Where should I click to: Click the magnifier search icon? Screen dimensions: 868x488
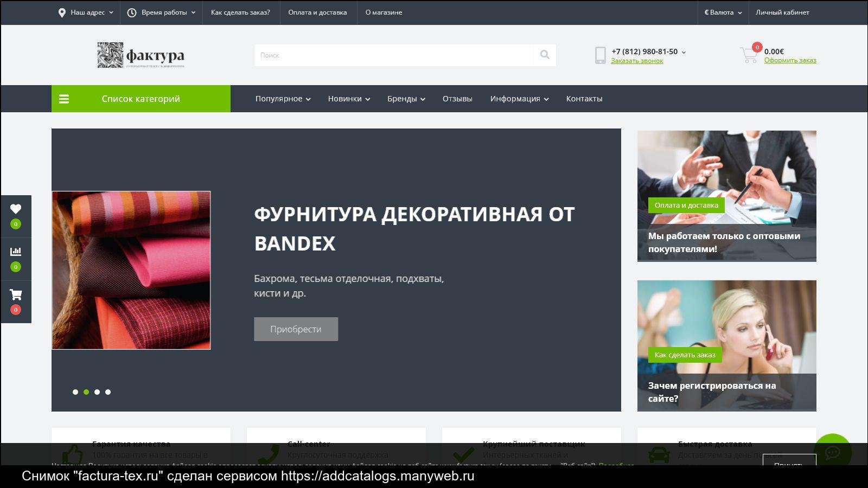(x=545, y=55)
